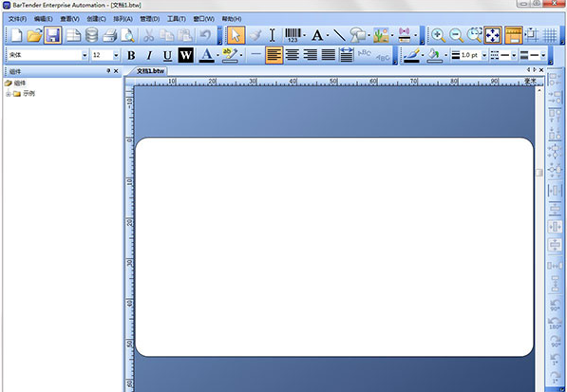Set right text alignment
Image resolution: width=567 pixels, height=392 pixels.
(x=311, y=55)
